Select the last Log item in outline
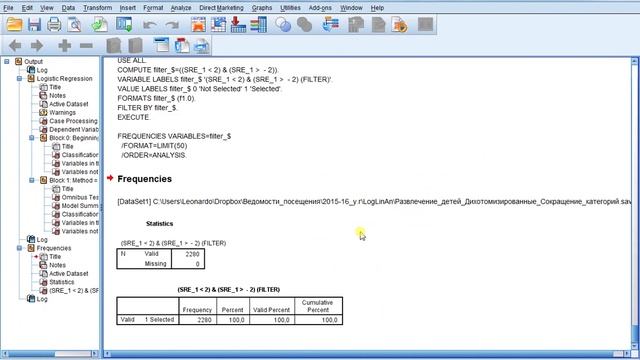The height and width of the screenshot is (360, 640). pos(42,299)
